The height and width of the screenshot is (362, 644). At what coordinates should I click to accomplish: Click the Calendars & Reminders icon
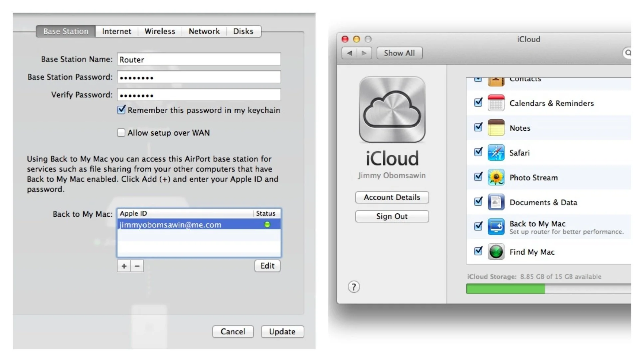coord(496,103)
